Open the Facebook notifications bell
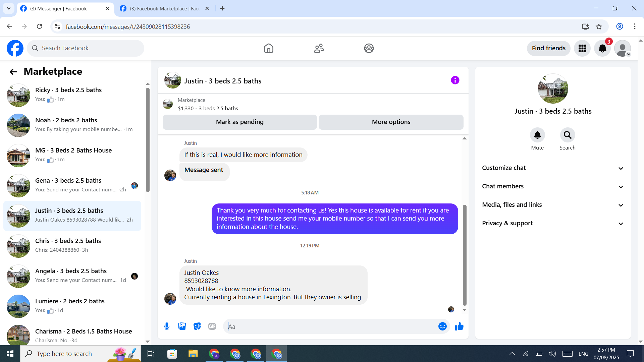 (602, 48)
